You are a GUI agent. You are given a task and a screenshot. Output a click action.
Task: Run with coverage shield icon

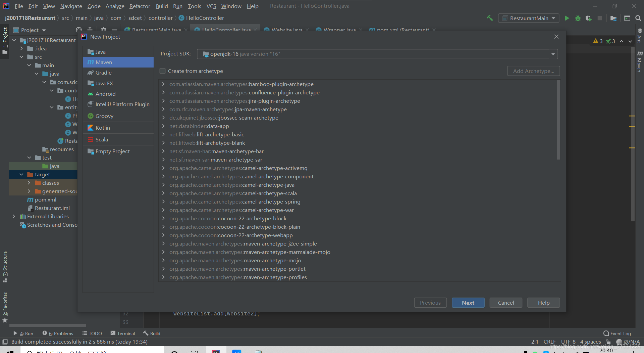pos(589,18)
